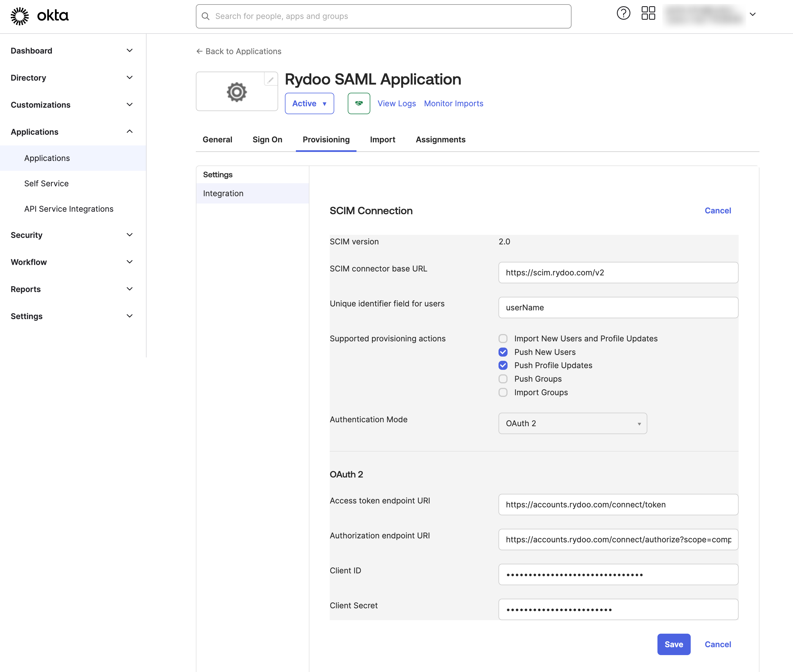Enable Push Groups checkbox
This screenshot has width=793, height=672.
pos(503,379)
